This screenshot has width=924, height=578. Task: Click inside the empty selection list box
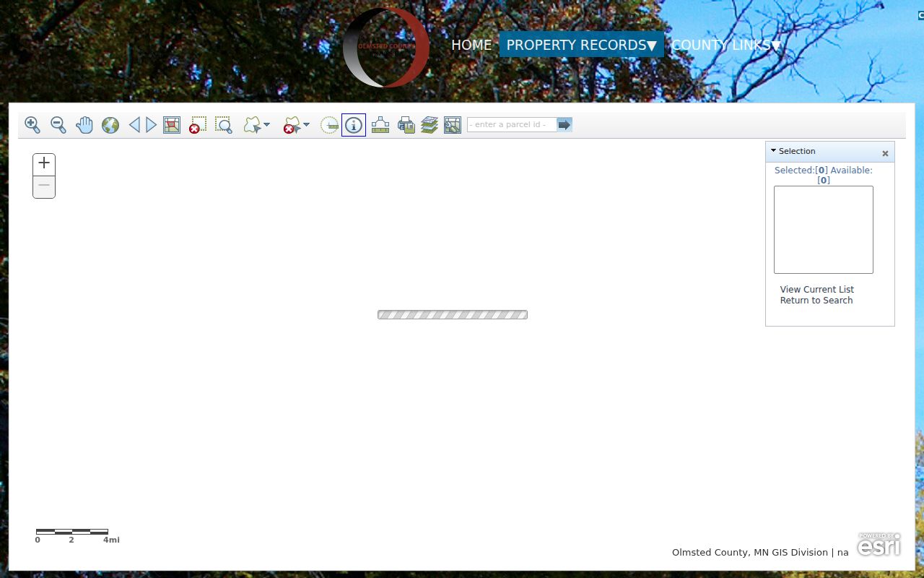click(x=824, y=230)
